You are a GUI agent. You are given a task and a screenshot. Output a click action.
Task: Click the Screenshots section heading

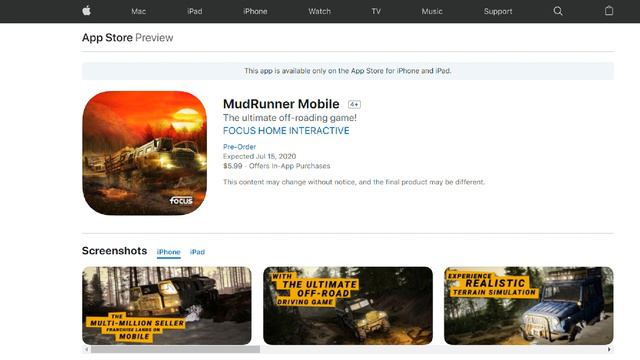coord(114,251)
